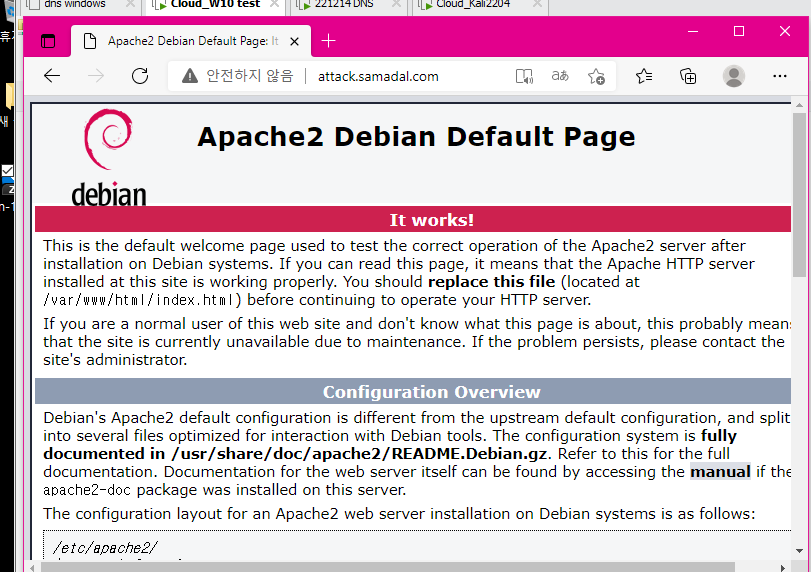Click the "Apache2 Debian Default Page" title
This screenshot has height=572, width=811.
point(416,137)
